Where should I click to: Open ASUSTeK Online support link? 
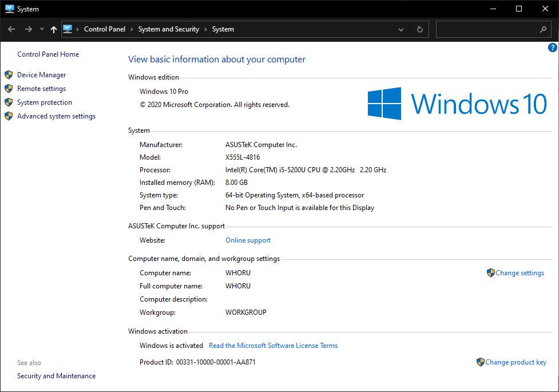click(x=248, y=240)
